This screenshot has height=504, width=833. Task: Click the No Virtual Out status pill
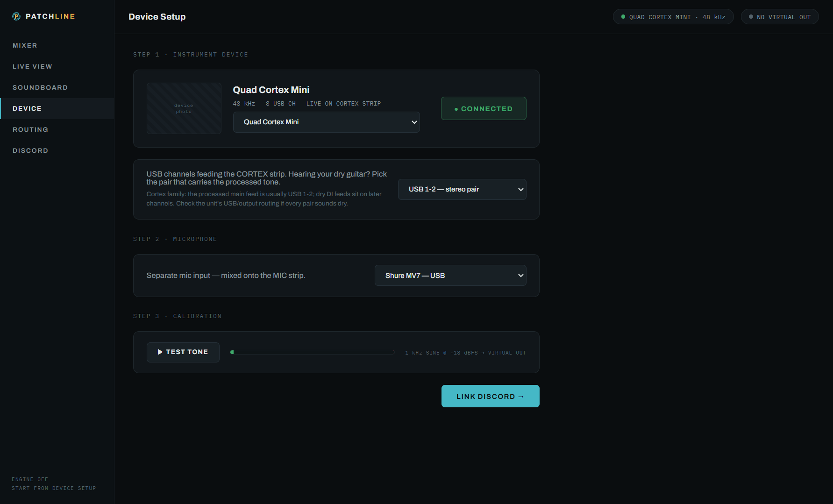[x=779, y=17]
